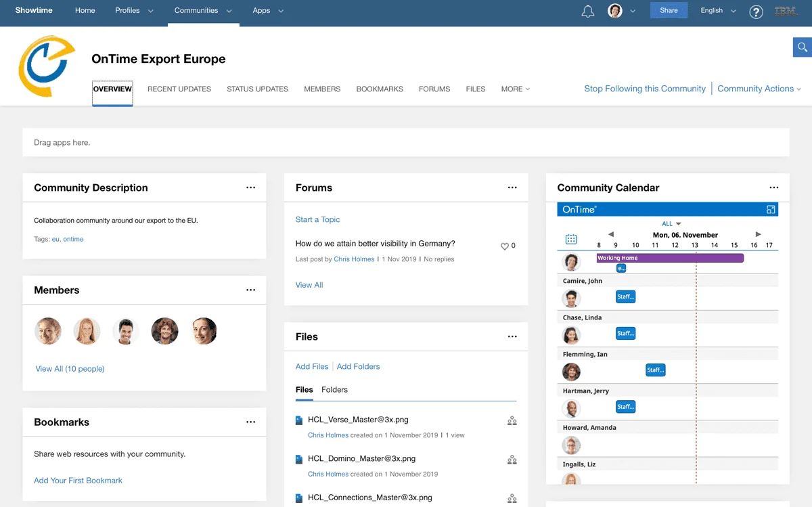Click the first member's photo

[48, 331]
